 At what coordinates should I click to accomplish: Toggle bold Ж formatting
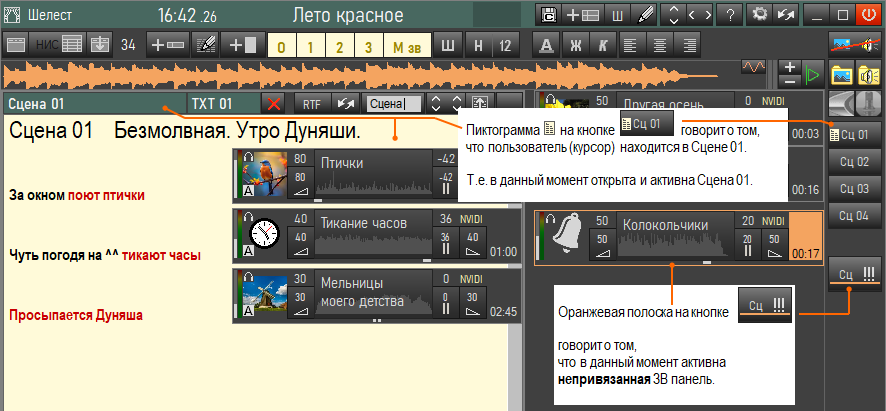click(x=575, y=45)
